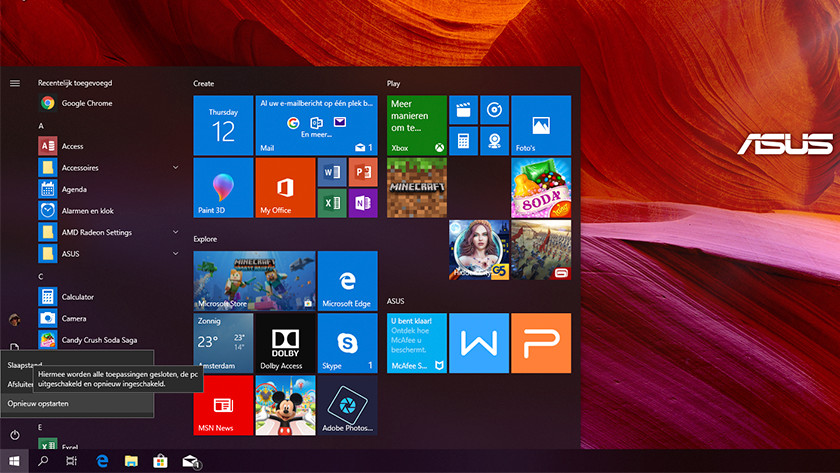Open the Amsterdam weather tile

click(x=222, y=343)
